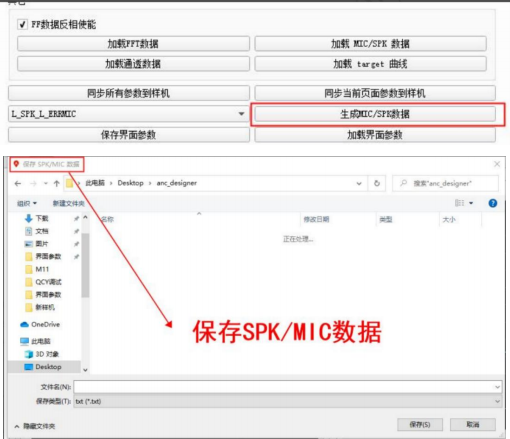Screen dimensions: 510x439
Task: Sort by the 大小 column header
Action: [449, 219]
